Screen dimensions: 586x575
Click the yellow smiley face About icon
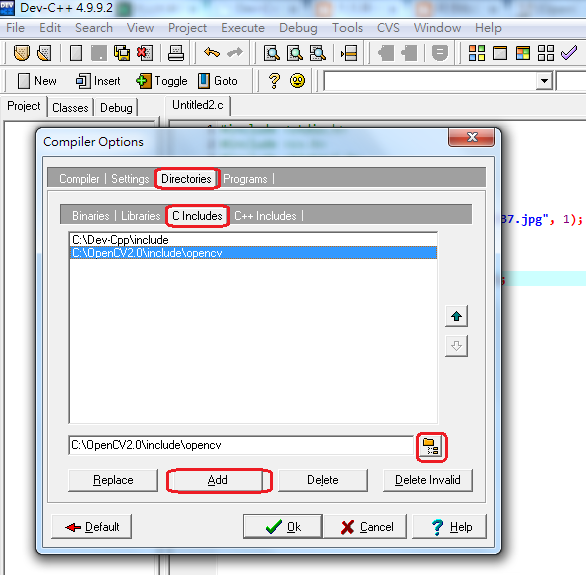click(297, 81)
